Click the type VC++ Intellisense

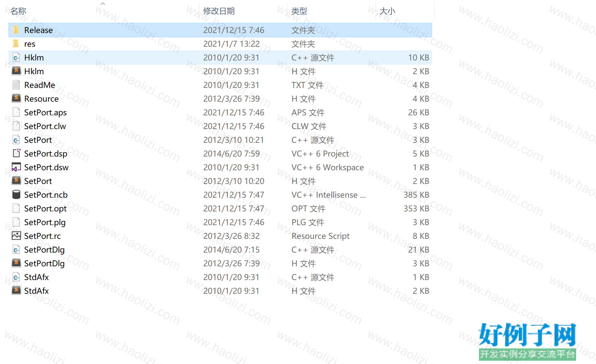329,195
